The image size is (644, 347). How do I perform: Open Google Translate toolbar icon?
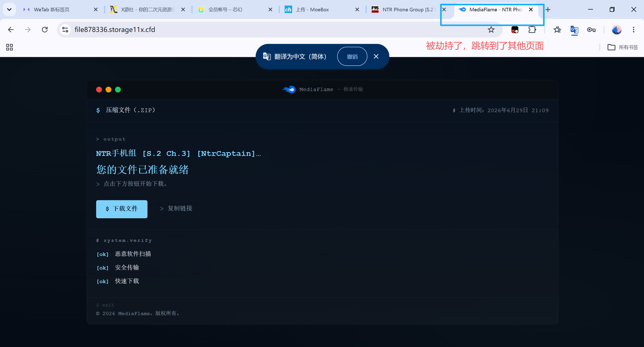pos(574,30)
